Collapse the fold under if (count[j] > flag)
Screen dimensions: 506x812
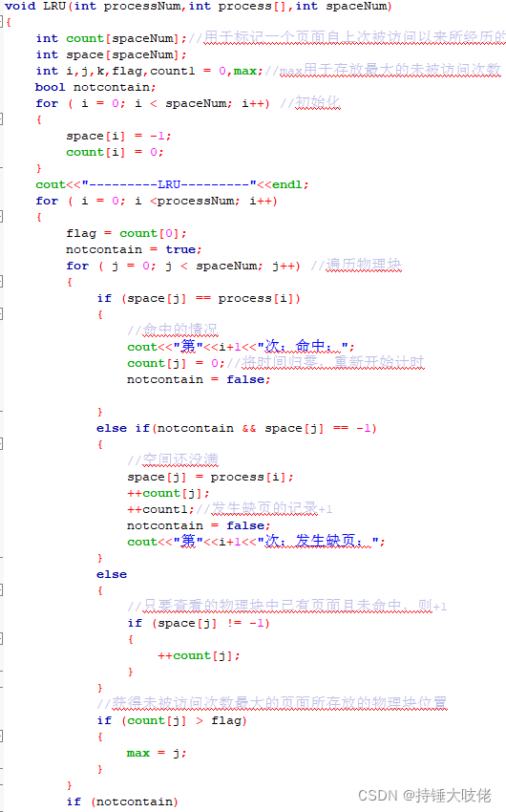pyautogui.click(x=2, y=736)
